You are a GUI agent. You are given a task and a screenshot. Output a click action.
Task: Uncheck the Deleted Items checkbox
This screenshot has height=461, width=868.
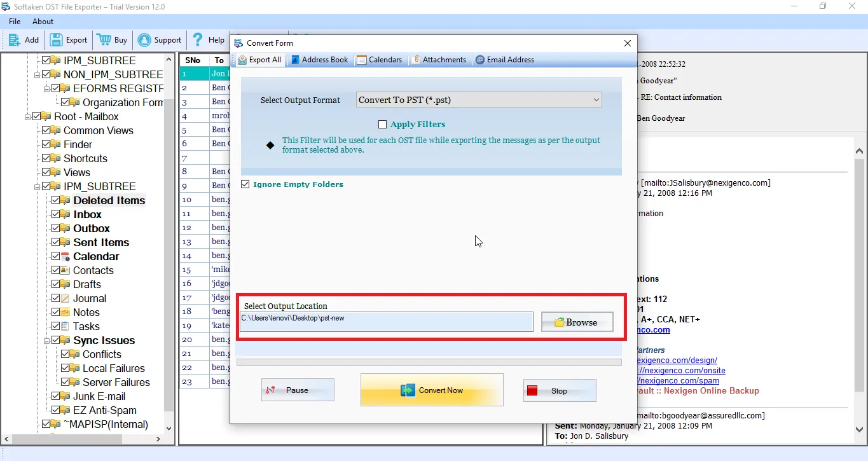tap(56, 200)
